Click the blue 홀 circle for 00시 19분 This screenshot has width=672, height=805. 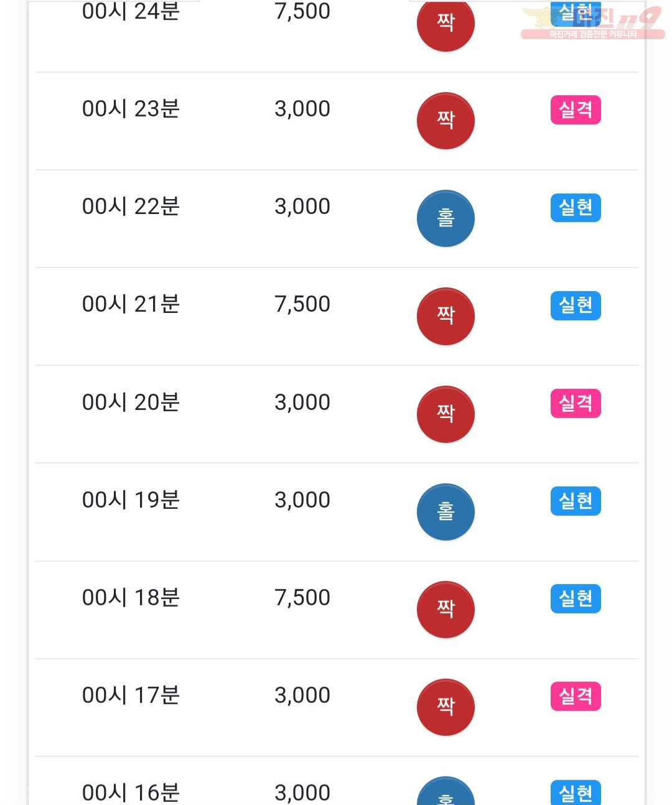(446, 512)
